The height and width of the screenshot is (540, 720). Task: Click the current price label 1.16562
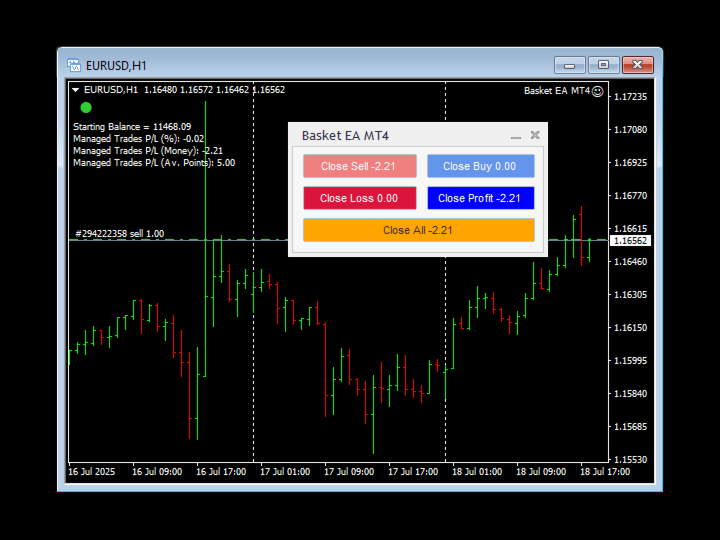[x=630, y=241]
